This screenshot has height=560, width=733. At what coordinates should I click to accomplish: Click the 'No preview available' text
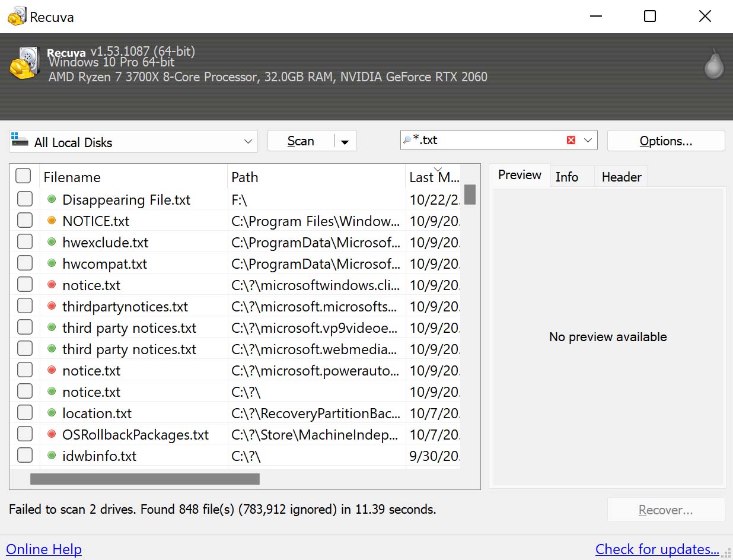pyautogui.click(x=608, y=337)
